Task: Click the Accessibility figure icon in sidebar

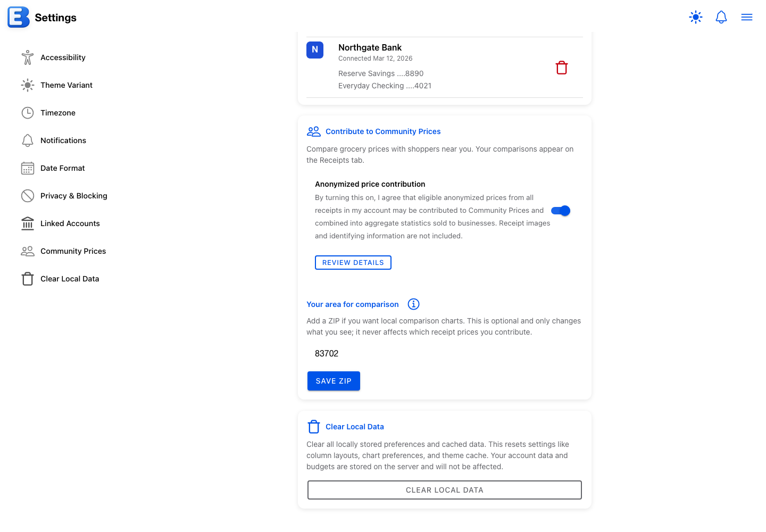Action: (28, 57)
